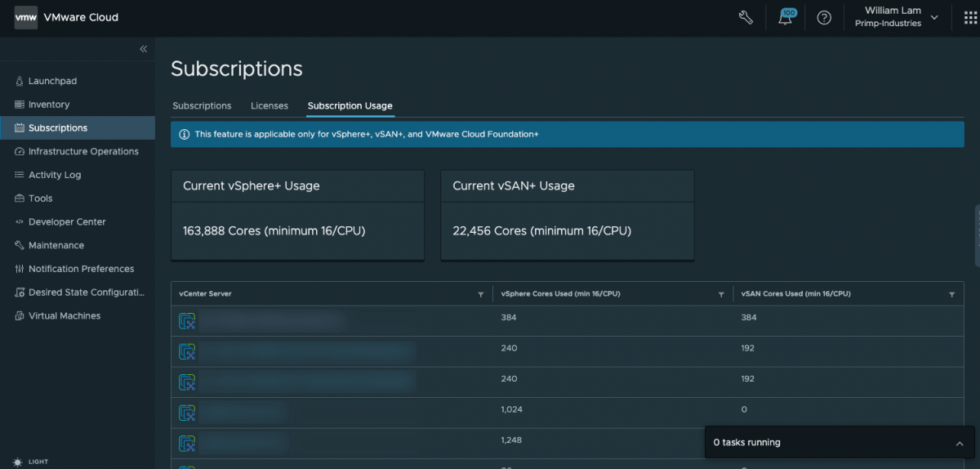980x469 pixels.
Task: Click the 0 tasks running label
Action: point(746,443)
